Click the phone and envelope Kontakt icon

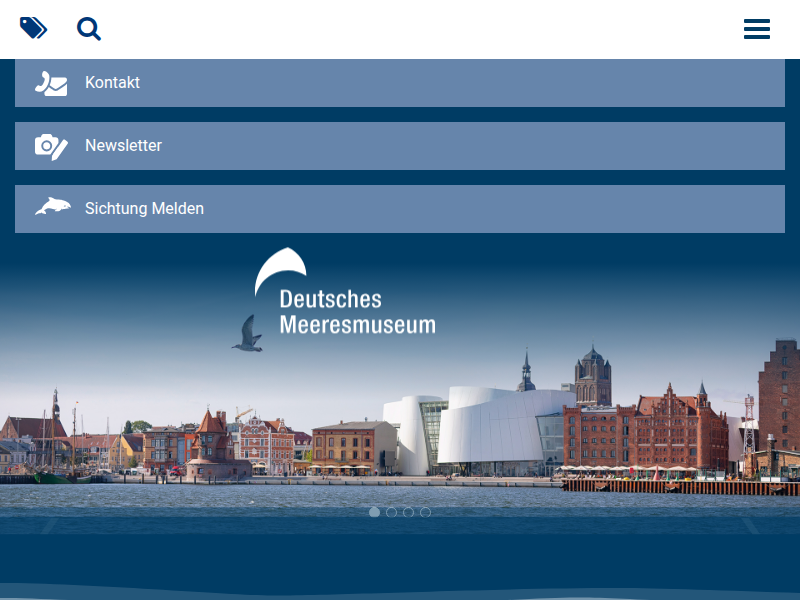tap(51, 83)
